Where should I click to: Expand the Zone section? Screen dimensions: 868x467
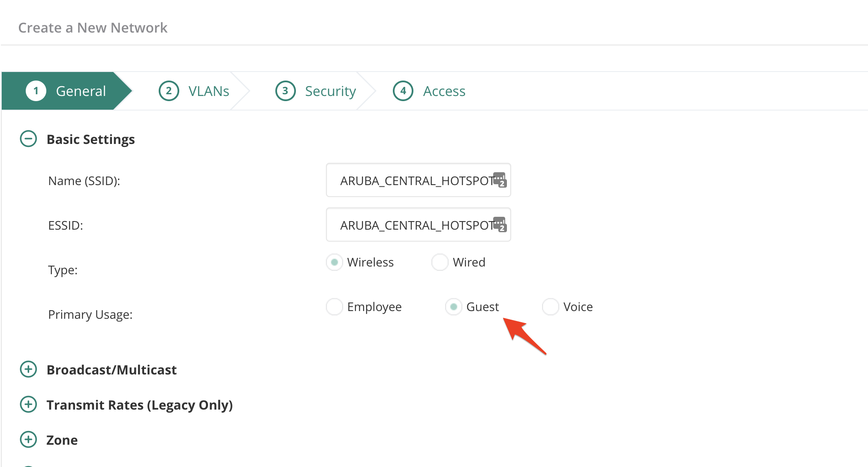coord(28,440)
